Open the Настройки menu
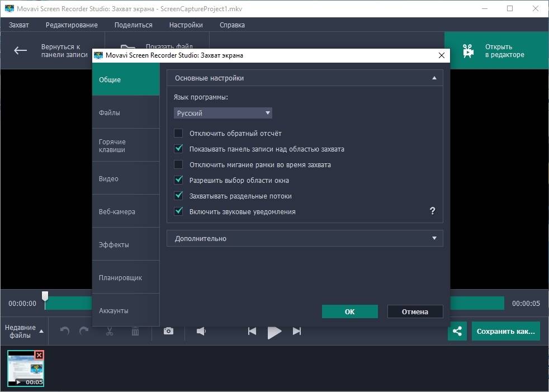The width and height of the screenshot is (549, 392). 186,25
